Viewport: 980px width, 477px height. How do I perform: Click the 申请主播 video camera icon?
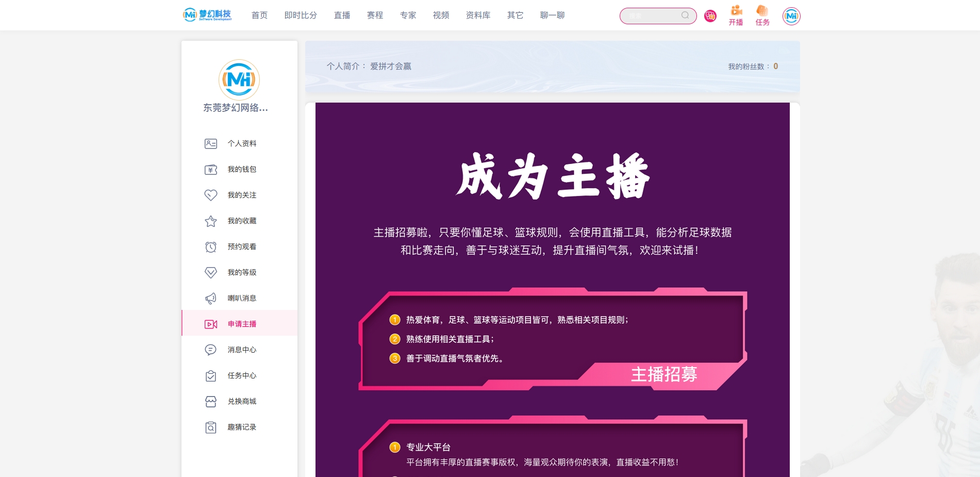pos(211,324)
